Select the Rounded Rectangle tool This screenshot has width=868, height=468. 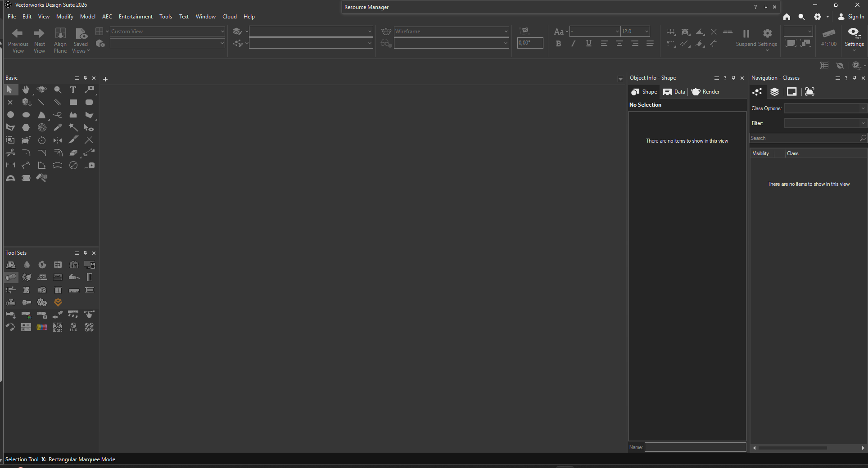(x=89, y=103)
